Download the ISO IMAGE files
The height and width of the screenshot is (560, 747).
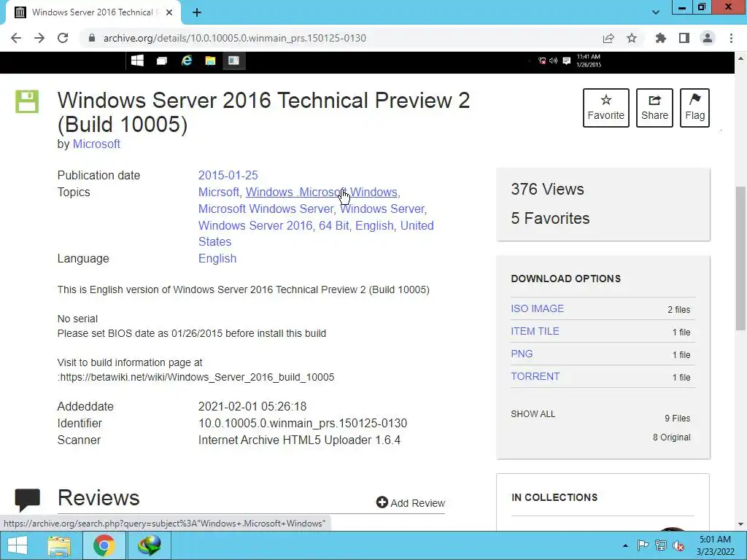538,308
